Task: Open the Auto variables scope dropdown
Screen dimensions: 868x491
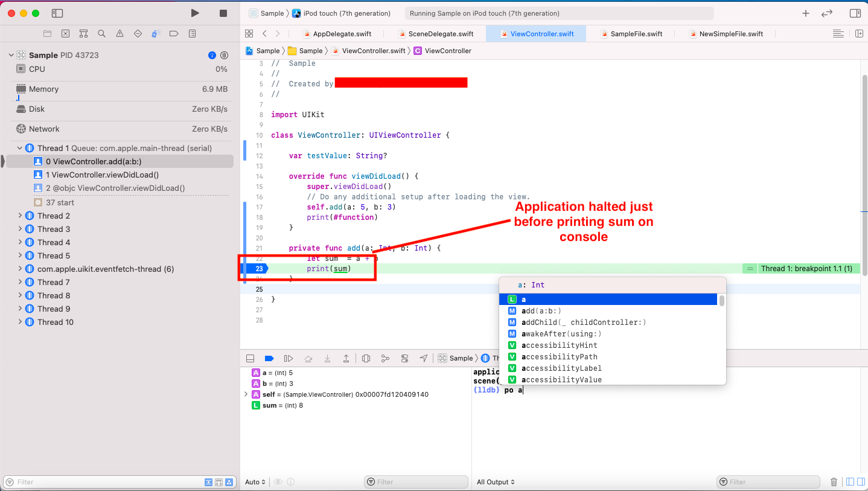Action: pyautogui.click(x=255, y=482)
